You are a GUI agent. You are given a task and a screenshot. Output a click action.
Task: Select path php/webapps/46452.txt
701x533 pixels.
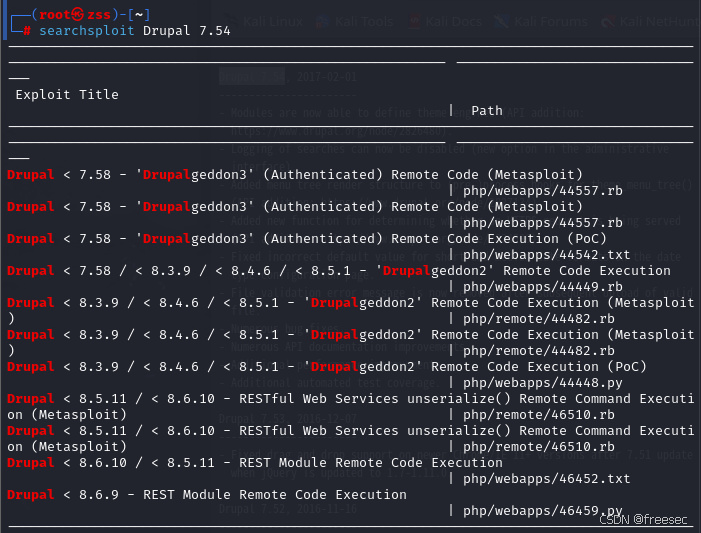[546, 479]
